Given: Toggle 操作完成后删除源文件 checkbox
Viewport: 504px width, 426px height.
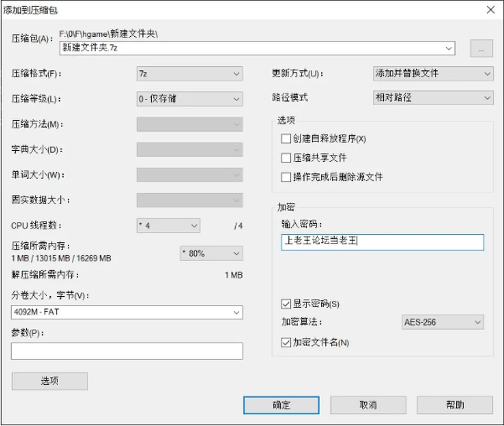Looking at the screenshot, I should (x=286, y=177).
